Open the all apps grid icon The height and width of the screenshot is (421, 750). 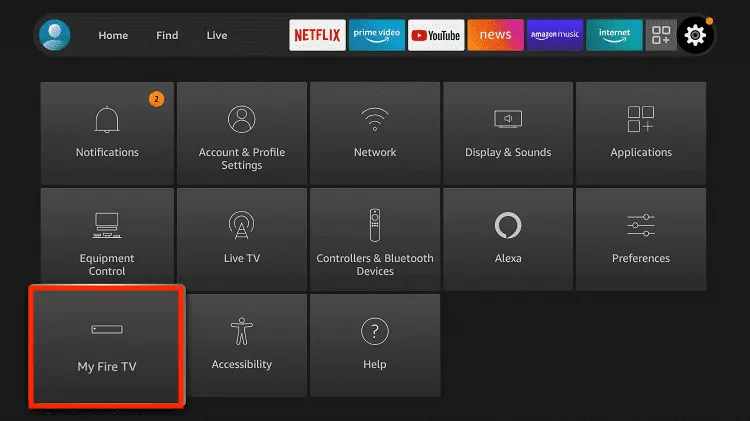coord(661,35)
